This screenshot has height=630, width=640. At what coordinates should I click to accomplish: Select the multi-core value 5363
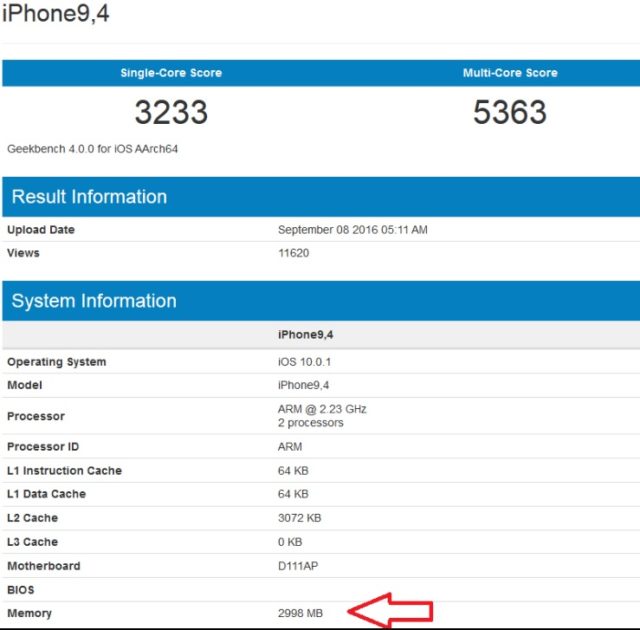[x=510, y=112]
